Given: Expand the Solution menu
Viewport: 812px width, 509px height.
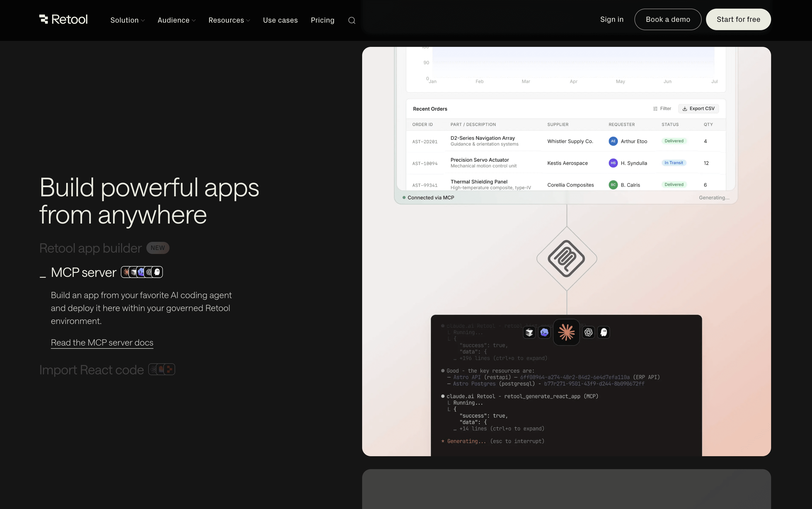Looking at the screenshot, I should [128, 20].
